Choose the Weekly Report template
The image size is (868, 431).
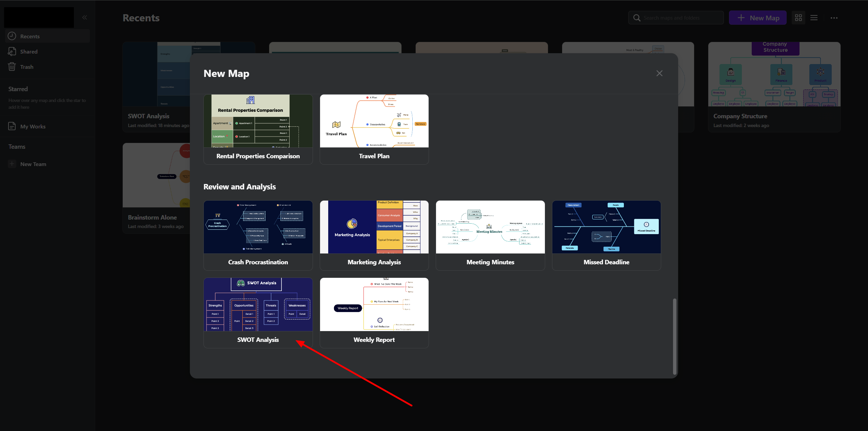[x=374, y=312]
